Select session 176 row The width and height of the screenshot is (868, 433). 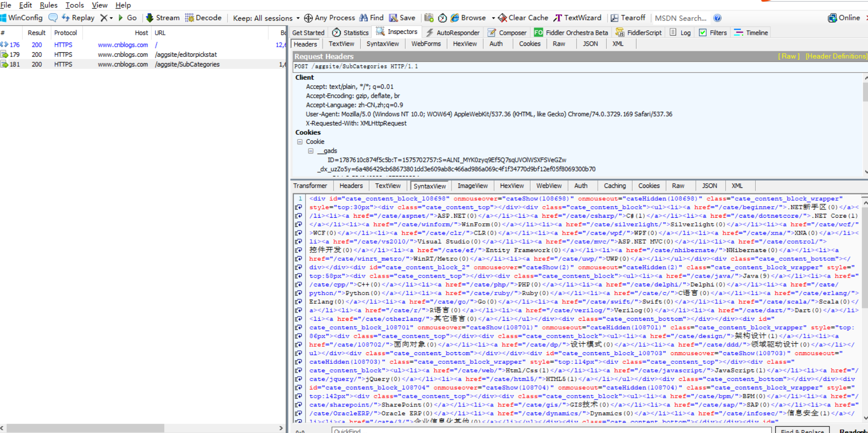click(142, 45)
